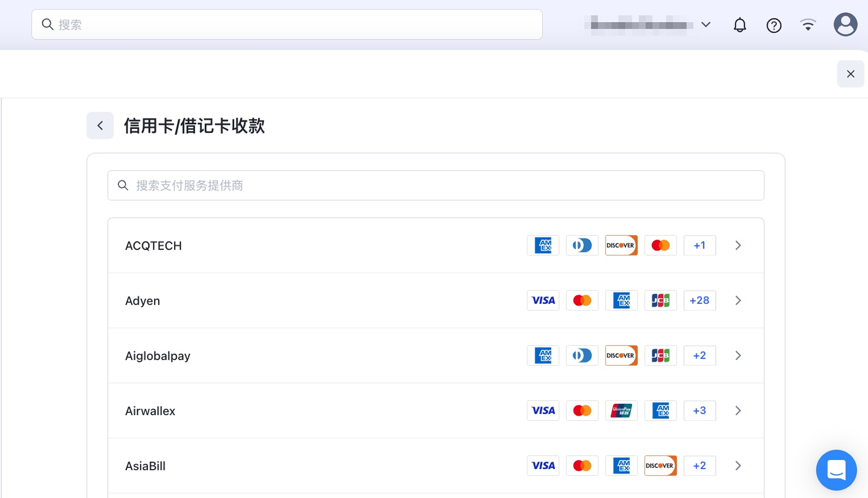Click the Mastercard icon in ACQTECH row
Screen dimensions: 868x498
661,245
